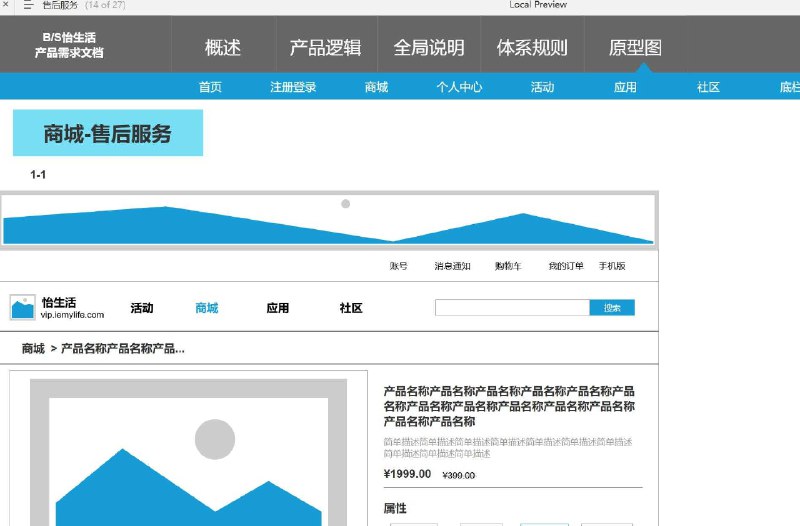Click the large product image placeholder
This screenshot has height=526, width=800.
[188, 453]
